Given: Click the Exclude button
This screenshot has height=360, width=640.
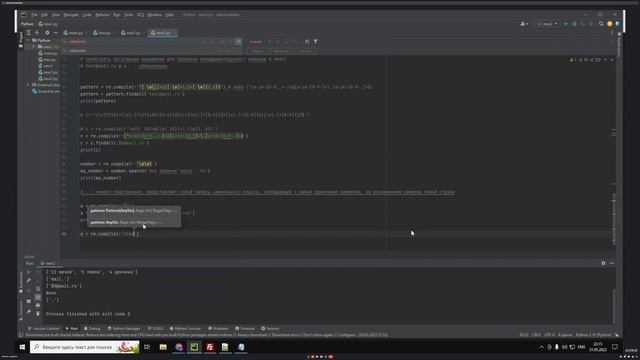Looking at the screenshot, I should (x=306, y=51).
